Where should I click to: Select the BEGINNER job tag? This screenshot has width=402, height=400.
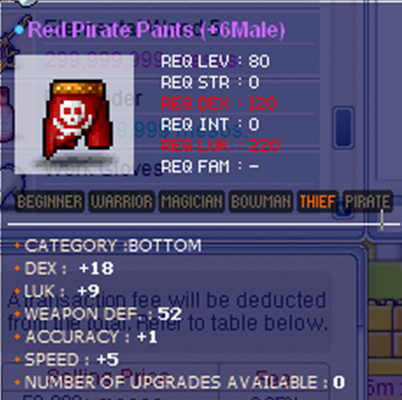49,202
